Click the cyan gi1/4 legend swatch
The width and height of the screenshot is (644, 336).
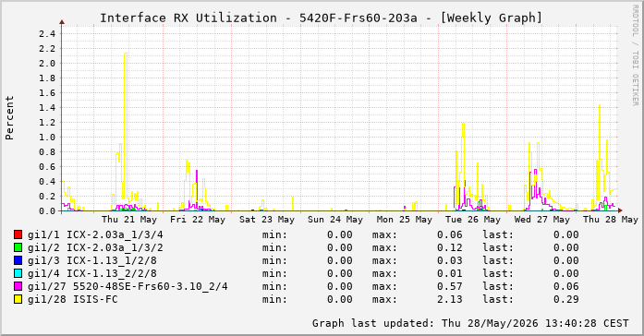pos(18,273)
